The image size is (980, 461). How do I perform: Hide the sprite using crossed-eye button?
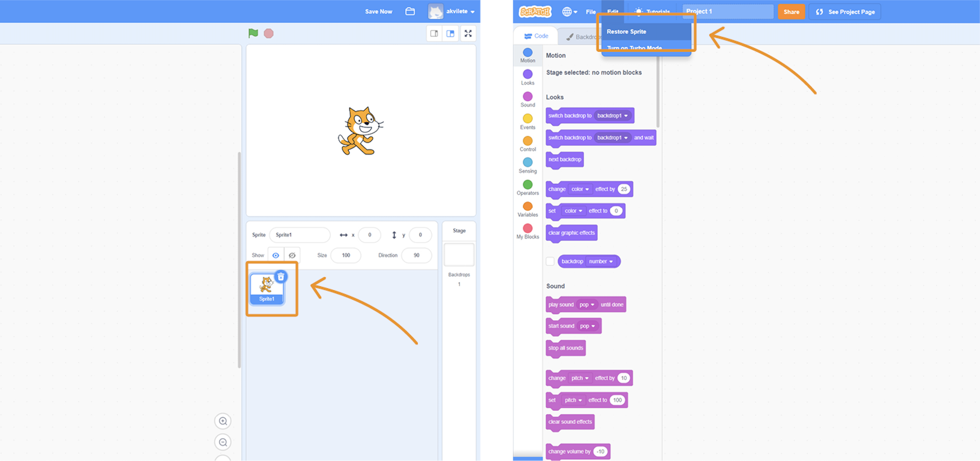tap(292, 255)
